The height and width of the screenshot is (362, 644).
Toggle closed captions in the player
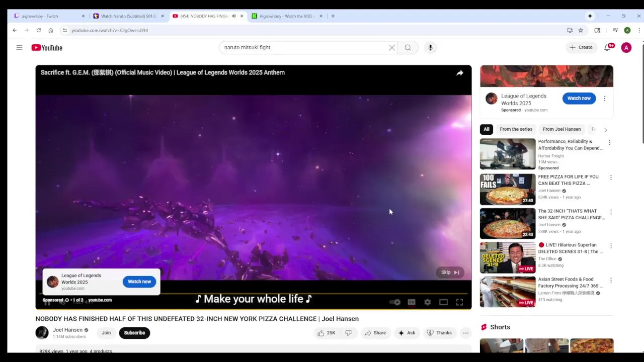[411, 302]
